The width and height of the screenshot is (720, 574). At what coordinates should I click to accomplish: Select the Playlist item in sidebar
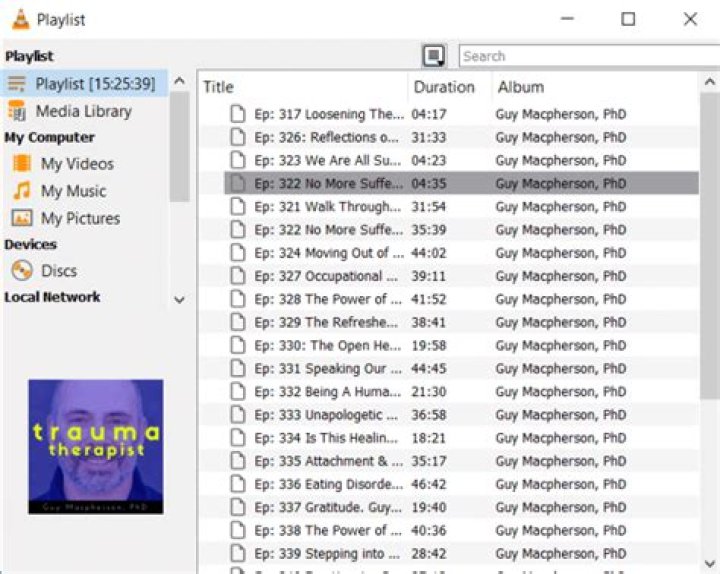94,83
